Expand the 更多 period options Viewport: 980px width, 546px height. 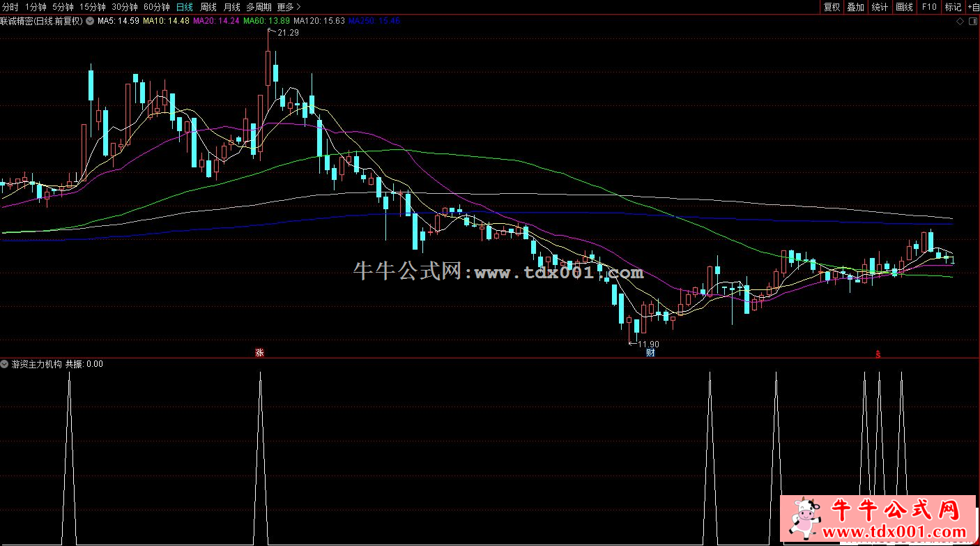289,7
